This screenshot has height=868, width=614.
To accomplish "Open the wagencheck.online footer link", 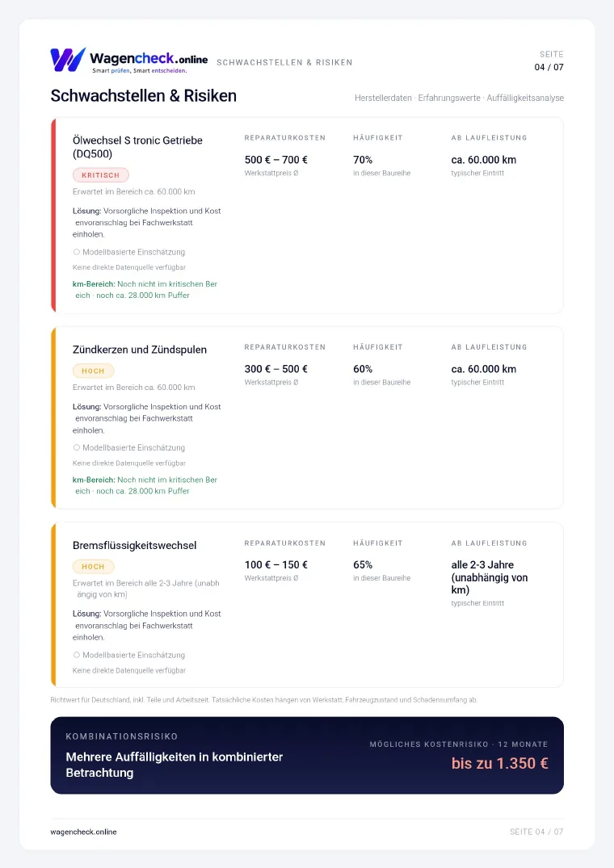I will pos(83,832).
